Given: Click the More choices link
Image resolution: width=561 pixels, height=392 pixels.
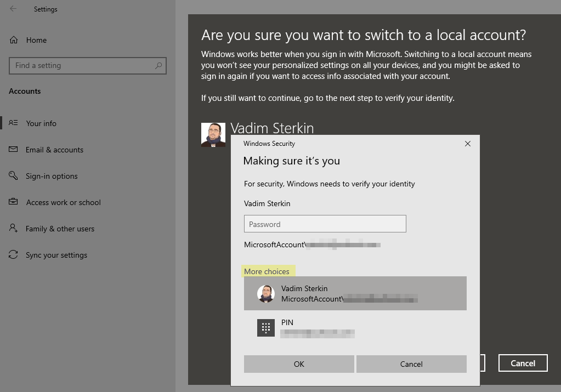Looking at the screenshot, I should (267, 271).
